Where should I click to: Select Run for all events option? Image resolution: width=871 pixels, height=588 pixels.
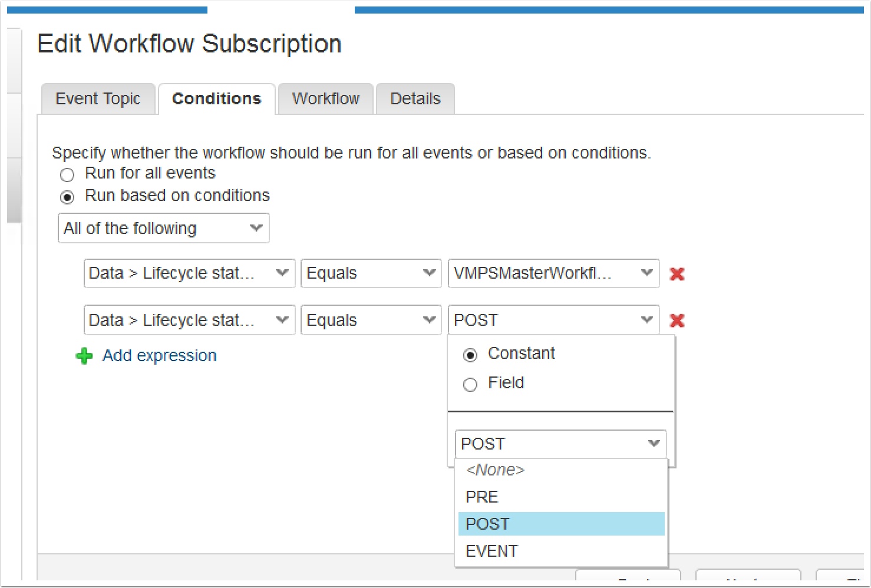click(68, 175)
